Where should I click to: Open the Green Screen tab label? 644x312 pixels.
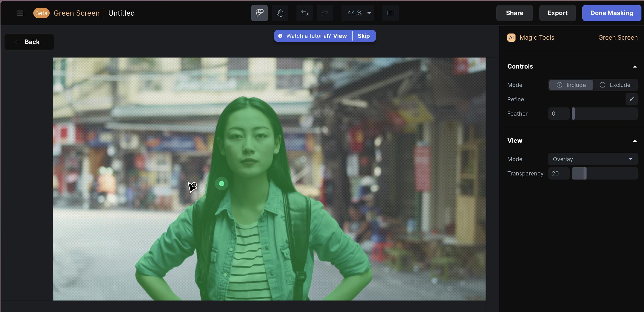(618, 38)
